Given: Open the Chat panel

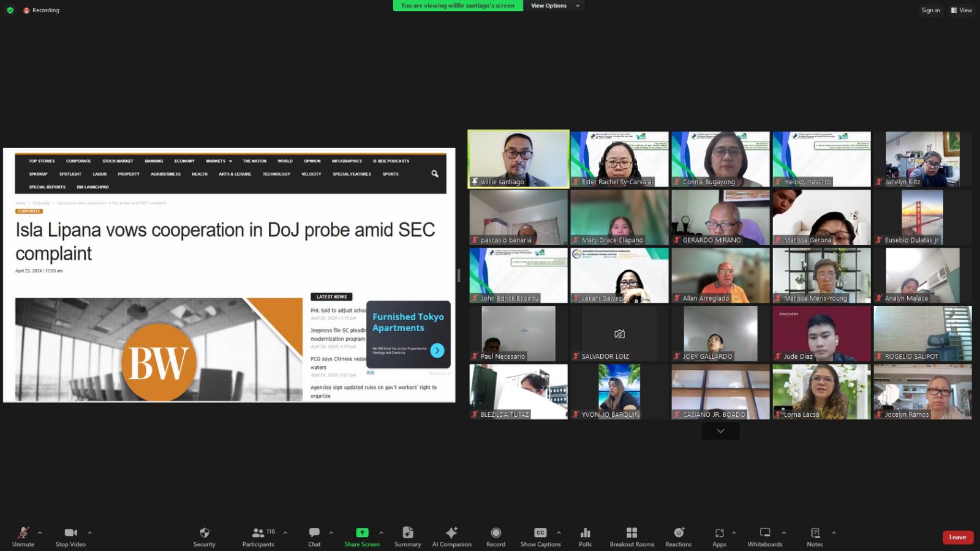Looking at the screenshot, I should [x=314, y=536].
